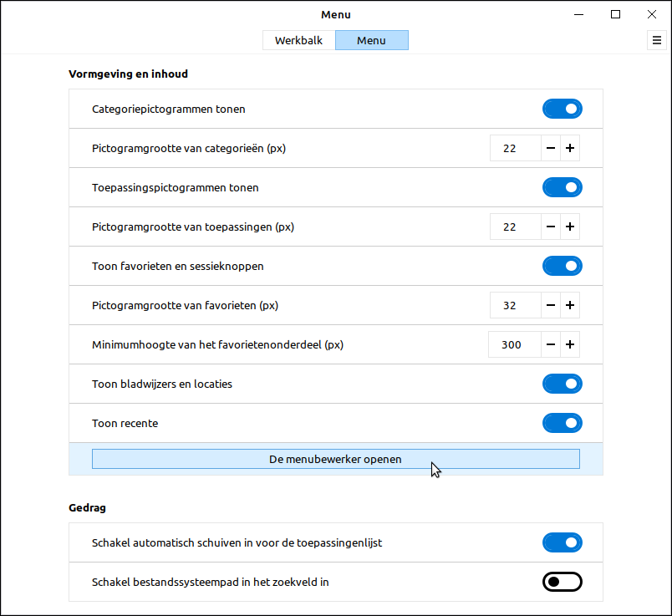This screenshot has width=672, height=616.
Task: Toggle Toon favorieten en sessieknoppen
Action: [562, 266]
